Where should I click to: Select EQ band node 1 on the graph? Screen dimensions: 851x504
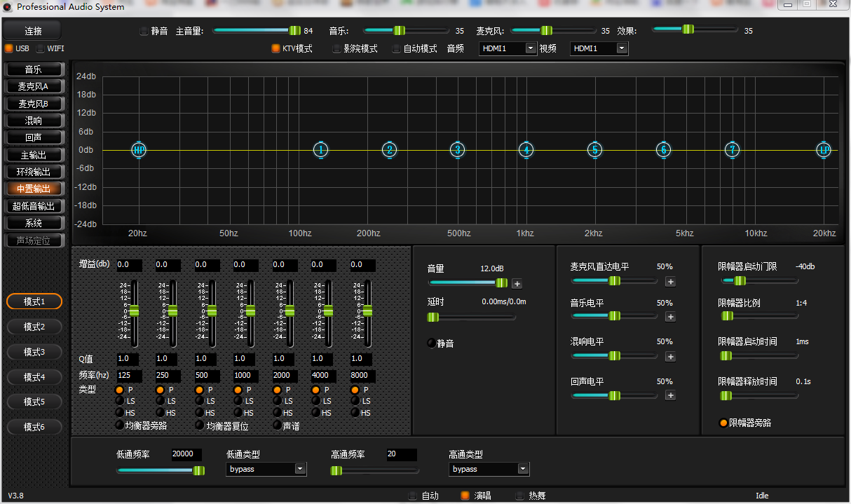(320, 149)
